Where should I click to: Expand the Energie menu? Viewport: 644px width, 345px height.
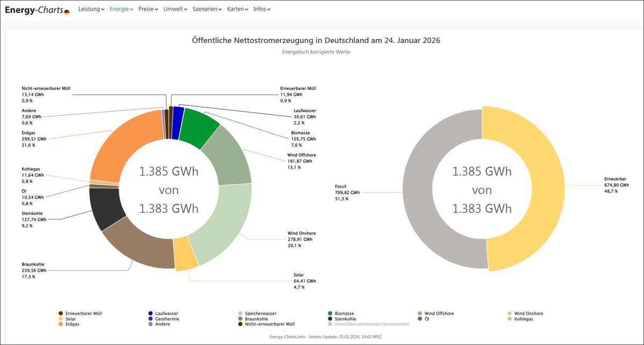[121, 9]
